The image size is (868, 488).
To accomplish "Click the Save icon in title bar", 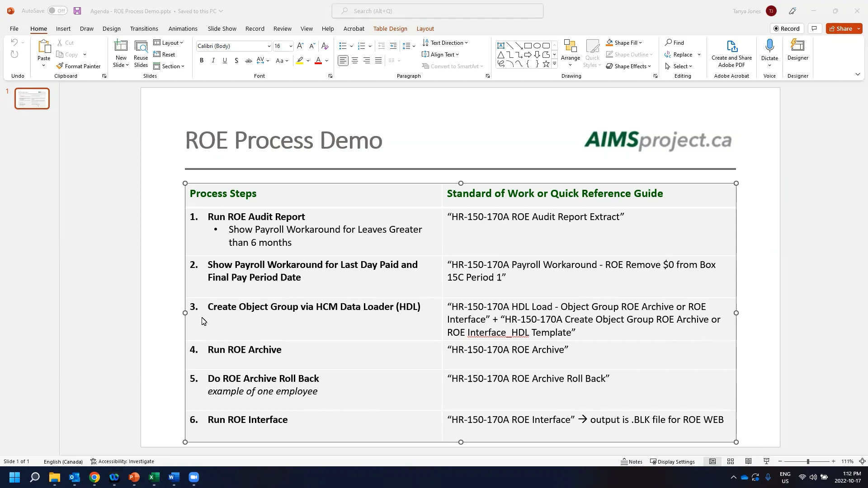I will [77, 11].
